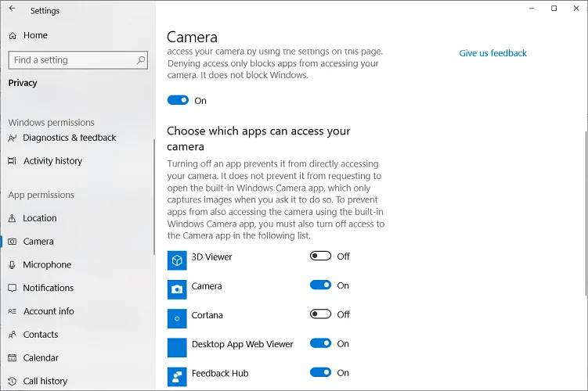Image resolution: width=588 pixels, height=391 pixels.
Task: Select Microphone privacy settings
Action: [x=47, y=265]
